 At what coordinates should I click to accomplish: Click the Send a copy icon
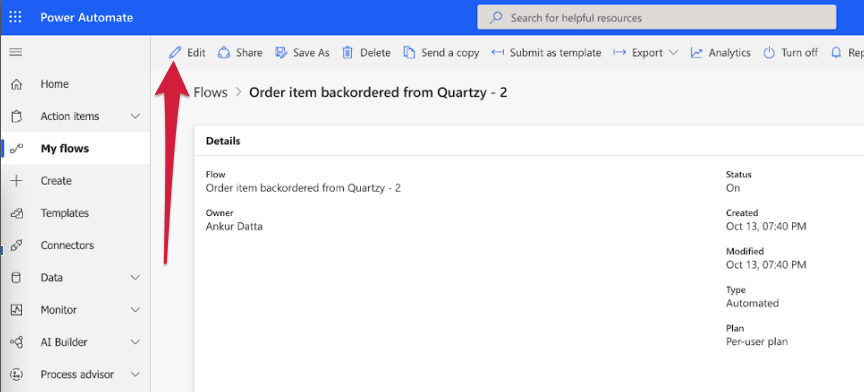pyautogui.click(x=409, y=53)
